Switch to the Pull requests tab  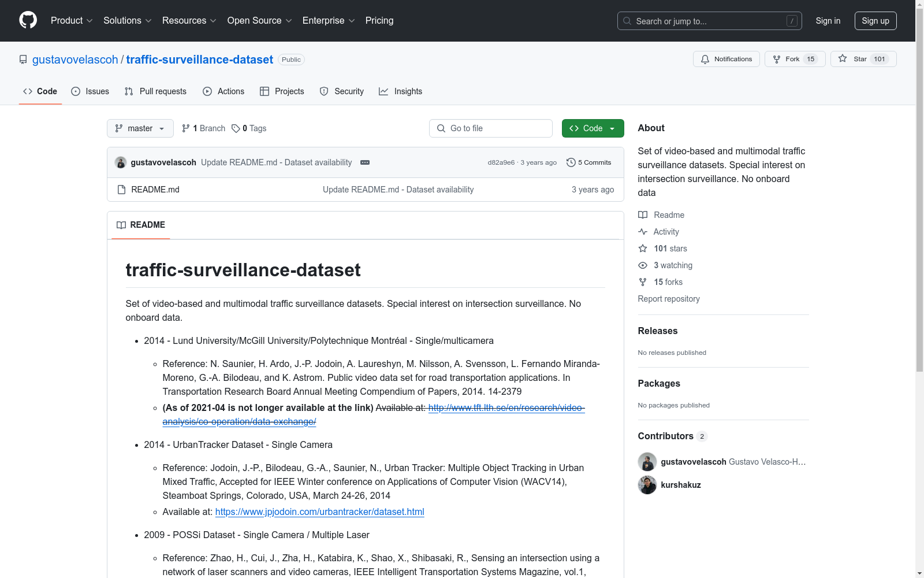coord(155,91)
